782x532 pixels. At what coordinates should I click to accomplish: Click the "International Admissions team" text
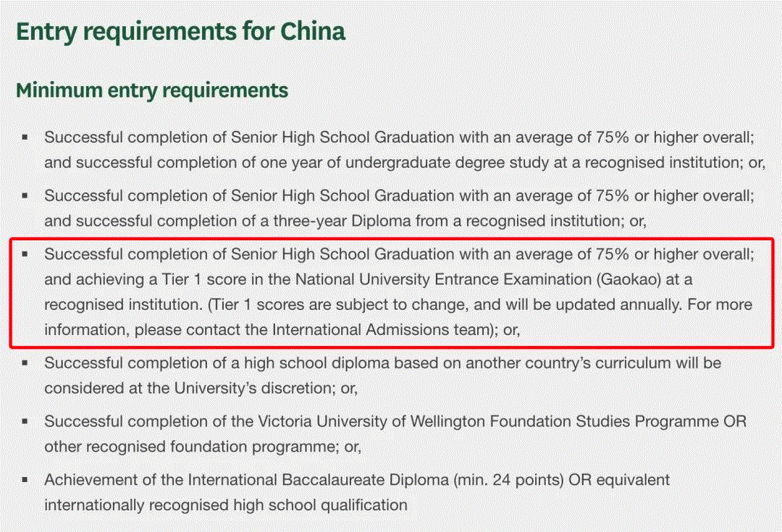pyautogui.click(x=377, y=330)
